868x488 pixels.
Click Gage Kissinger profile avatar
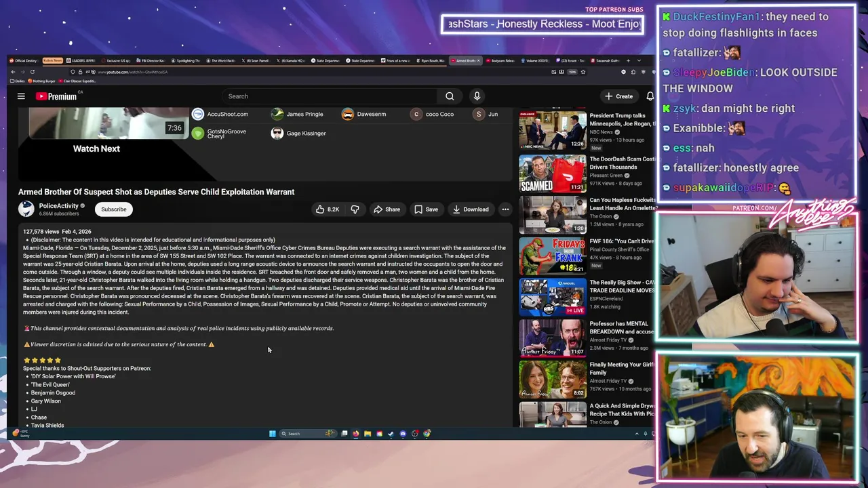(277, 134)
